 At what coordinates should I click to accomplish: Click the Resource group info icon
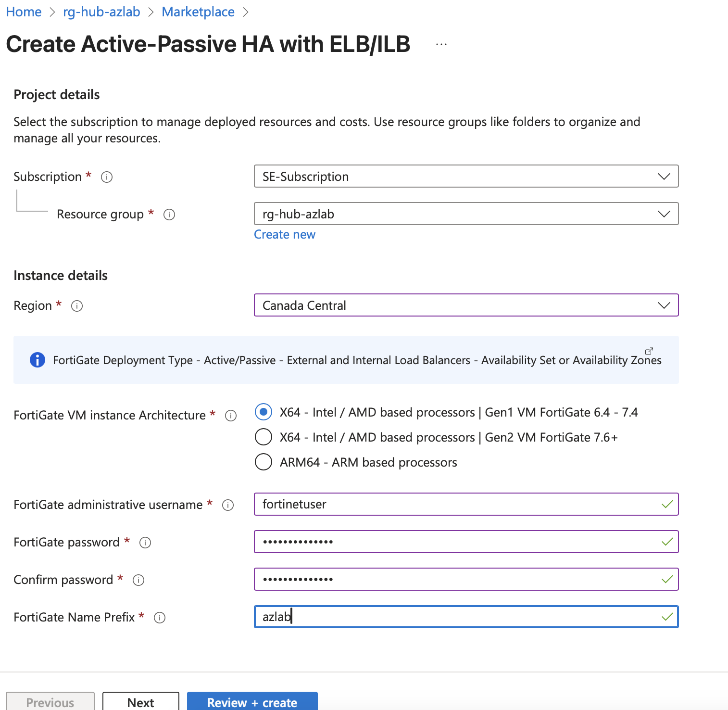(169, 215)
